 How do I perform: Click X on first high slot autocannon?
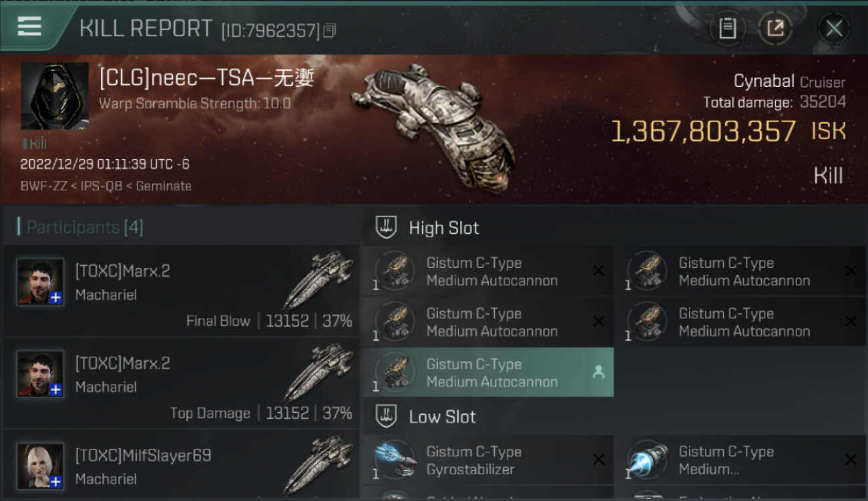[x=599, y=271]
